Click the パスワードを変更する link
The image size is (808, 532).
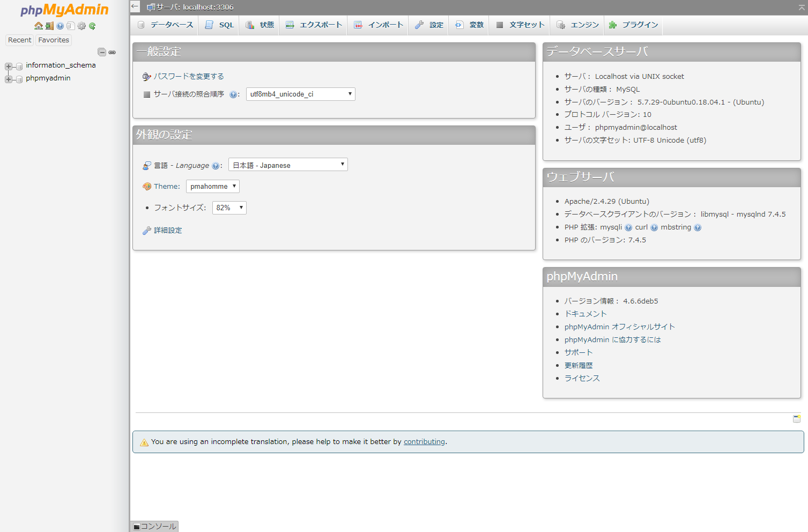click(189, 76)
